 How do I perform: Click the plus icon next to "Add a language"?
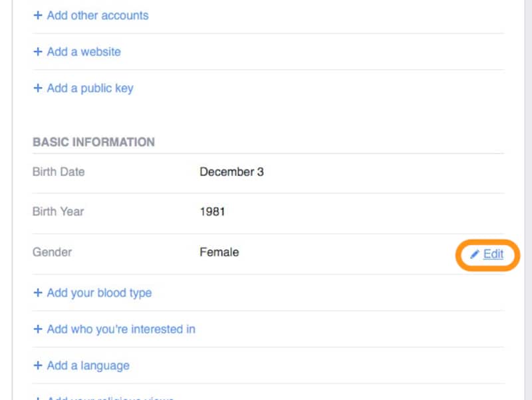[x=38, y=365]
